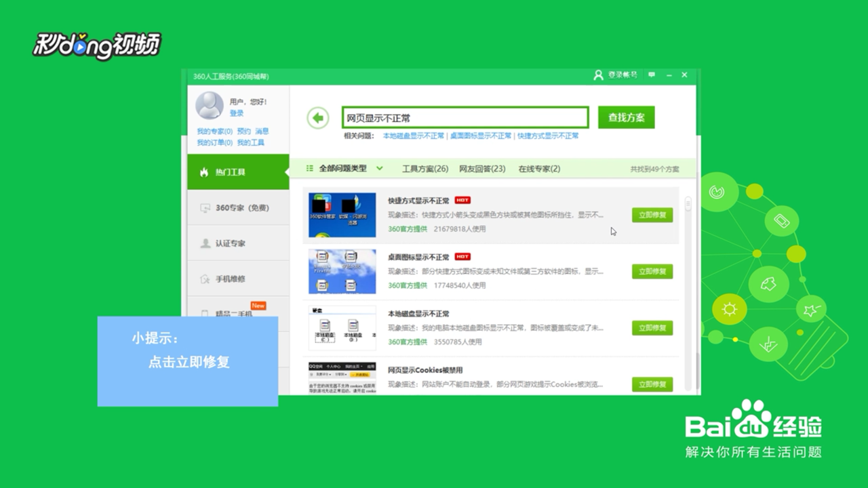Viewport: 868px width, 488px height.
Task: Open thumbnail for 桌面图标显示不正常
Action: (342, 271)
